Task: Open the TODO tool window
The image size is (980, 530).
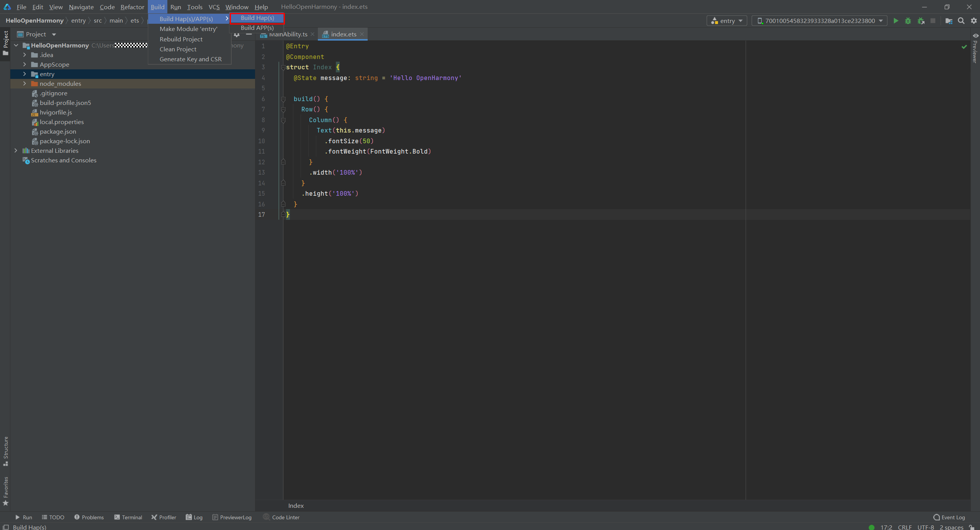Action: pyautogui.click(x=53, y=517)
